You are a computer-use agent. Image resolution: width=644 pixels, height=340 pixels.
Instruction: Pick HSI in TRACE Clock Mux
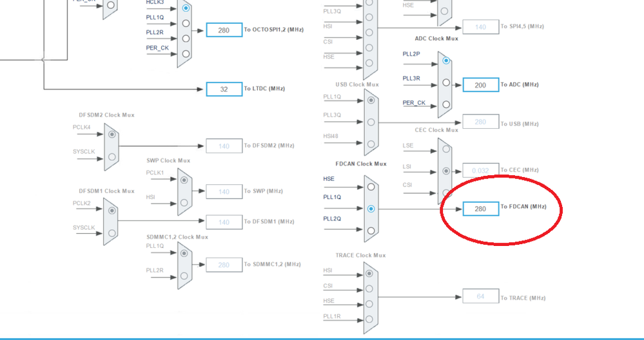pos(369,274)
